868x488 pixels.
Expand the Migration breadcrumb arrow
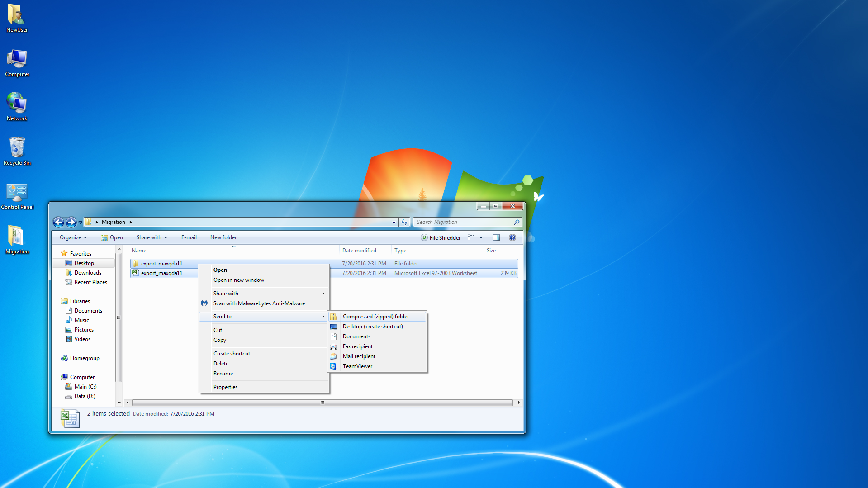130,222
